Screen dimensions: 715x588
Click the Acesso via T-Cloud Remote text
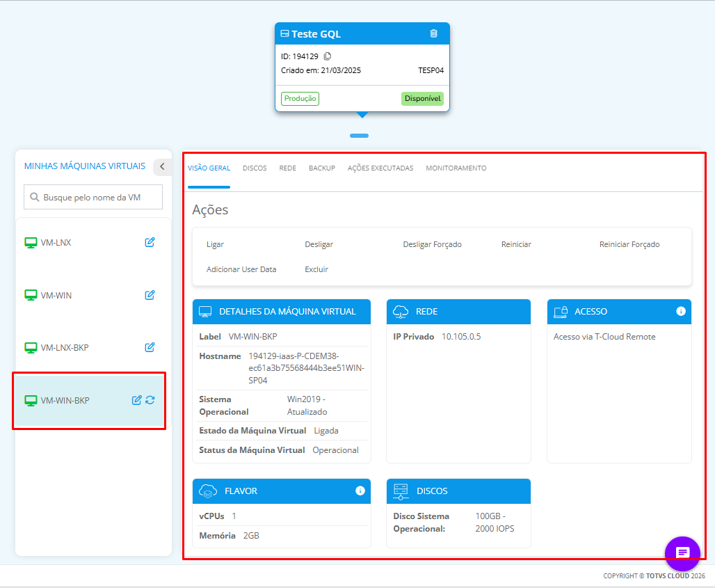click(x=604, y=337)
